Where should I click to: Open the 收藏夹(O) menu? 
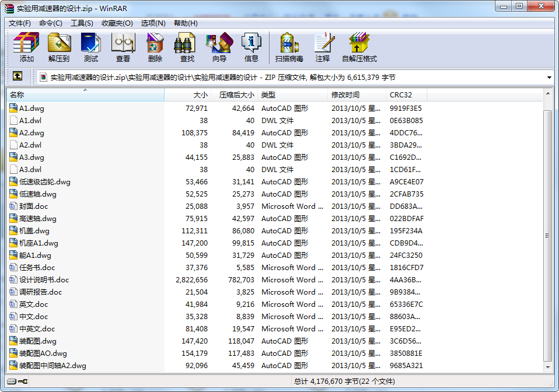(117, 23)
